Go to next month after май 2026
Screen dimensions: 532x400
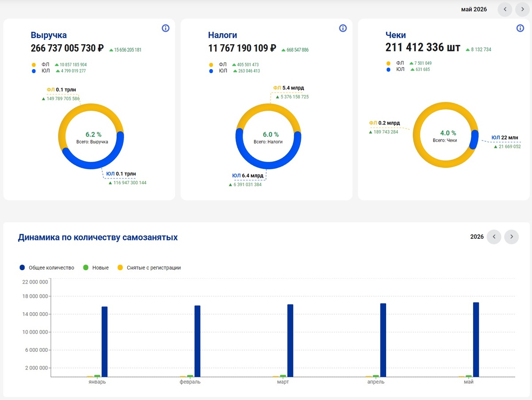point(523,9)
